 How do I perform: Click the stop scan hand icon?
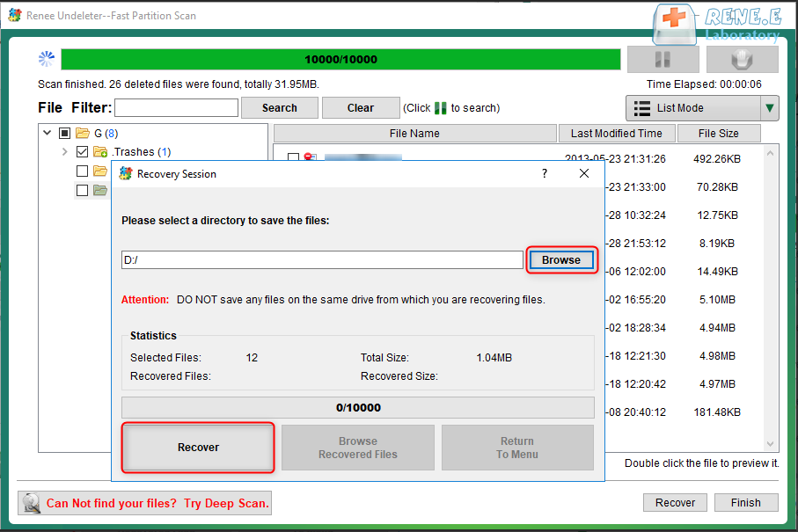[x=742, y=60]
